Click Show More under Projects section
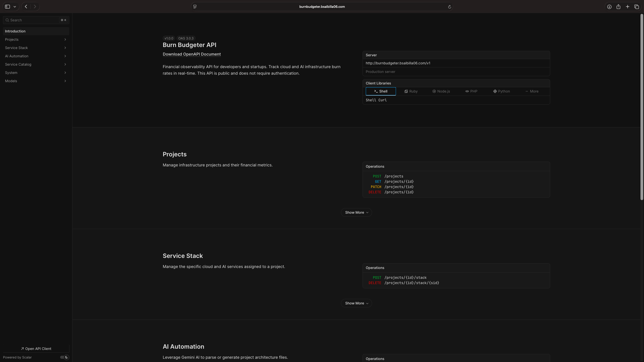Screen dimensions: 644x362 click(x=356, y=212)
